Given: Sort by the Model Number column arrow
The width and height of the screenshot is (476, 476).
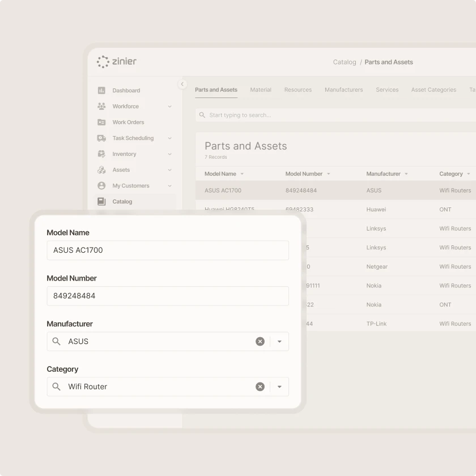Looking at the screenshot, I should click(x=329, y=174).
